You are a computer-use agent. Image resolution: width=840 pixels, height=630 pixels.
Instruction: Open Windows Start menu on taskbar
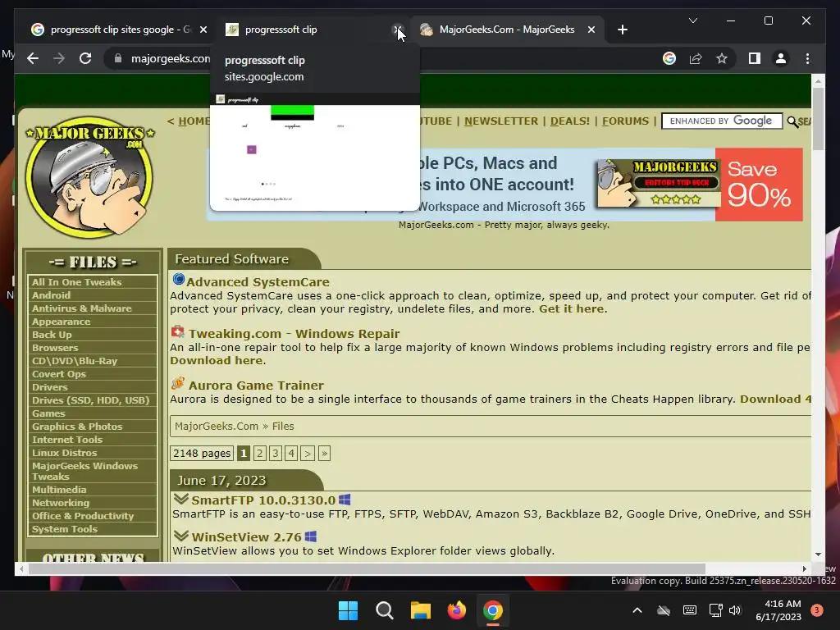[348, 610]
